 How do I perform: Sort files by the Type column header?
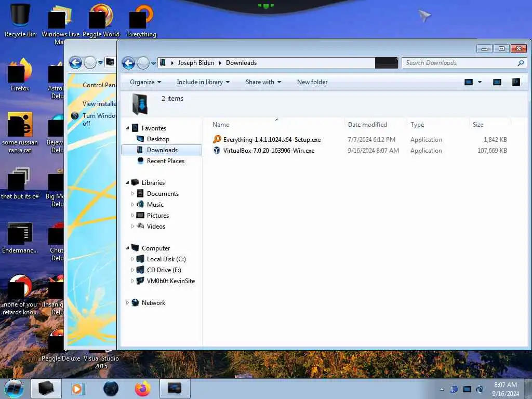[x=437, y=125]
